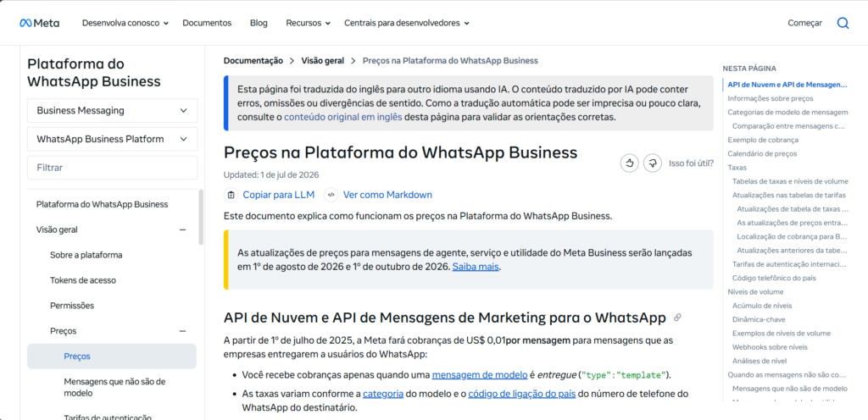This screenshot has height=420, width=868.
Task: Click the Meta logo
Action: click(x=39, y=23)
